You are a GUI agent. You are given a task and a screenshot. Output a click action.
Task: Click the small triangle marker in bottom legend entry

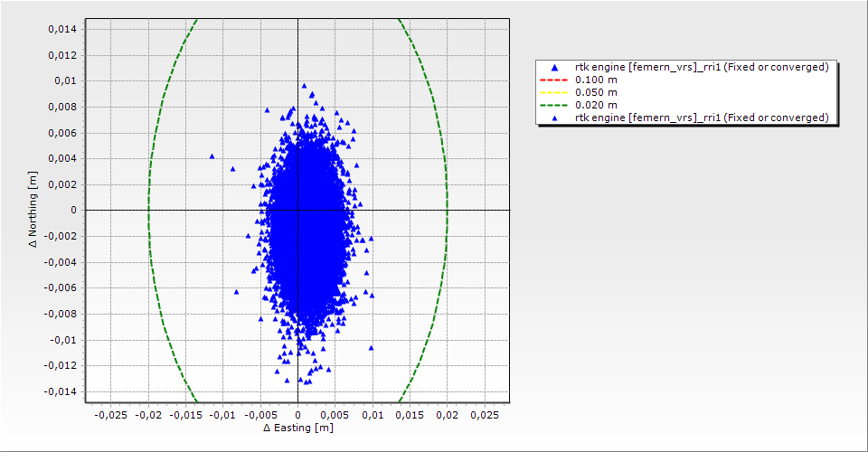[x=555, y=118]
